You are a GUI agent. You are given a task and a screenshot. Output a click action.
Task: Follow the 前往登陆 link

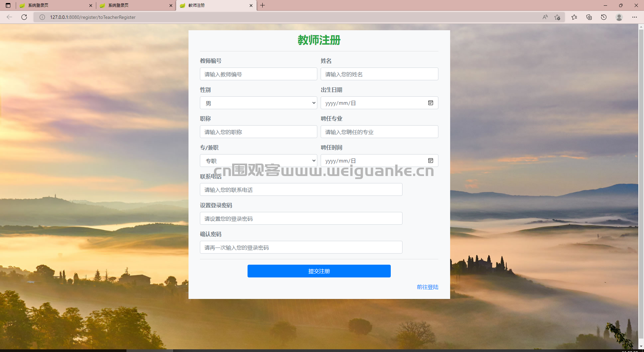(x=428, y=287)
